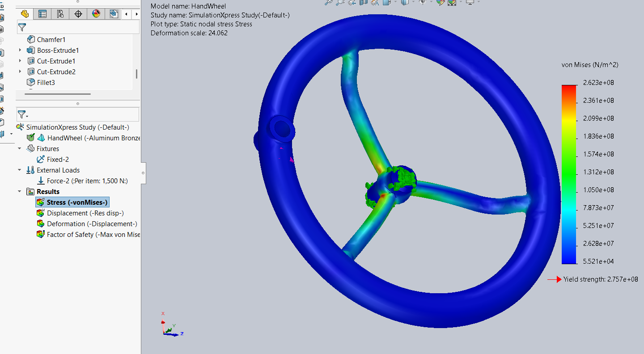Viewport: 644px width, 354px height.
Task: Click the side panel collapse handle
Action: pyautogui.click(x=143, y=173)
